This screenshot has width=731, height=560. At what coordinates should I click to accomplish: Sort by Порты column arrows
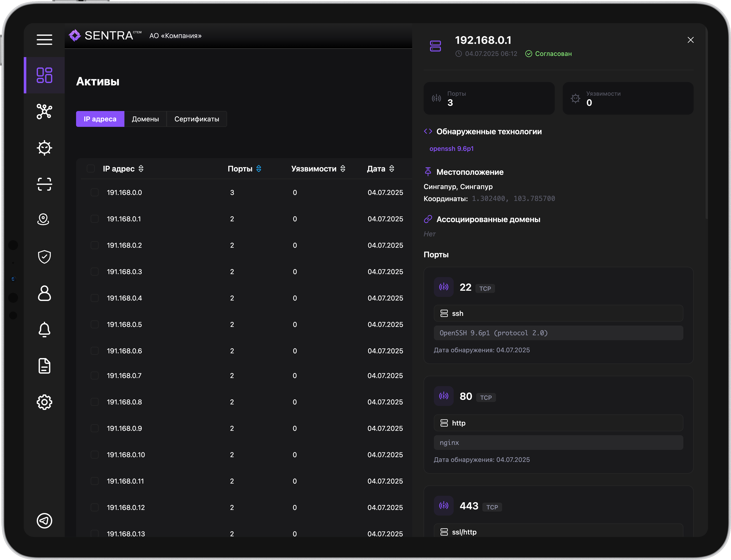(x=259, y=169)
